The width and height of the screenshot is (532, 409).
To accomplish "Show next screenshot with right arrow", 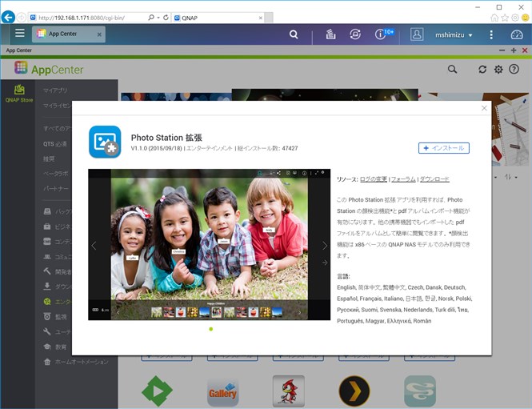I will (x=325, y=246).
